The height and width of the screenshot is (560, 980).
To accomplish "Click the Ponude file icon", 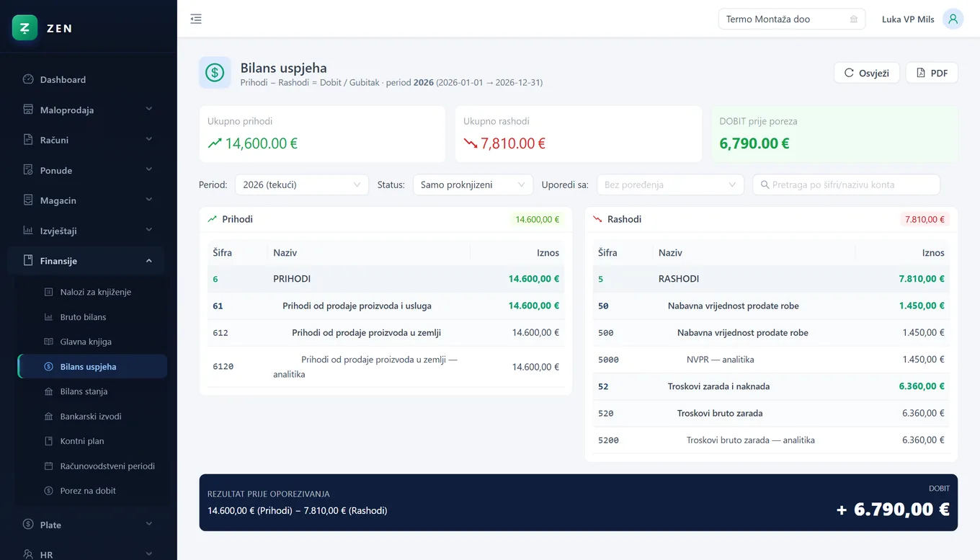I will 28,170.
